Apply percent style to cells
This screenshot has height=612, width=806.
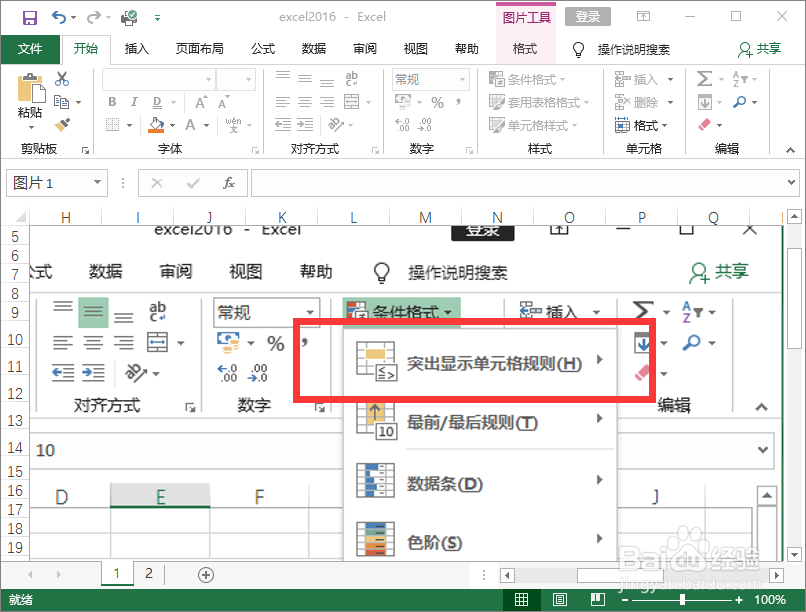pos(437,102)
